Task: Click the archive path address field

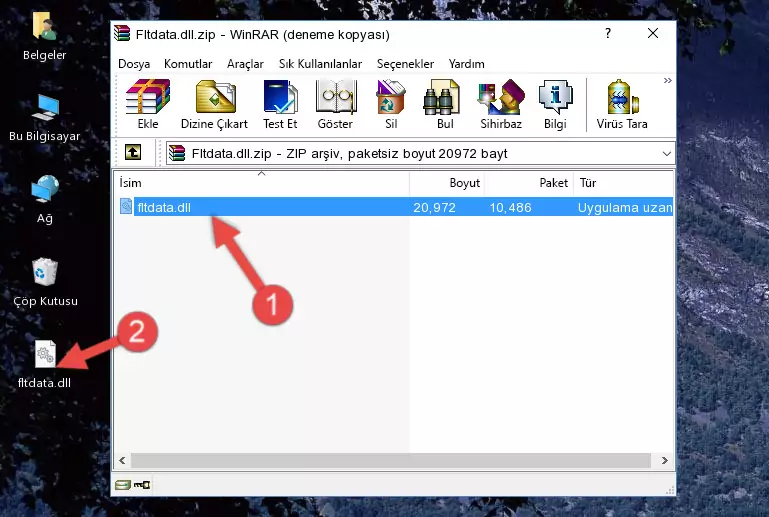Action: click(x=420, y=154)
